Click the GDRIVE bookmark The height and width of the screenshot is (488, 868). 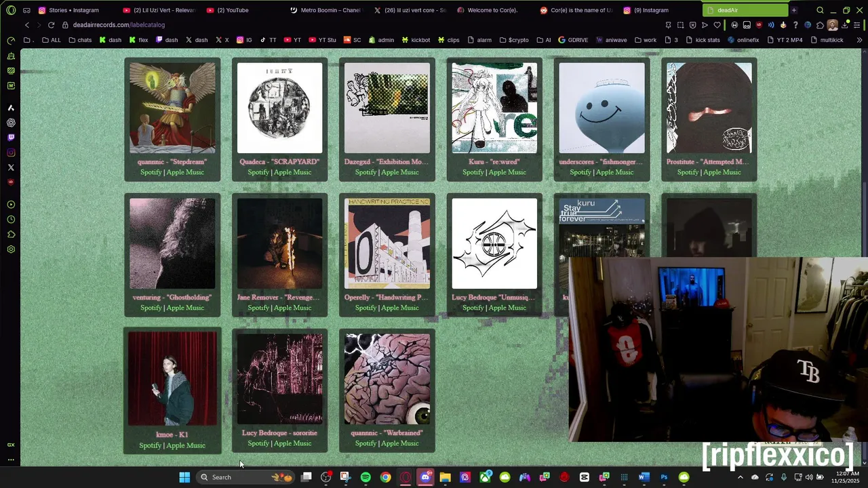coord(573,40)
